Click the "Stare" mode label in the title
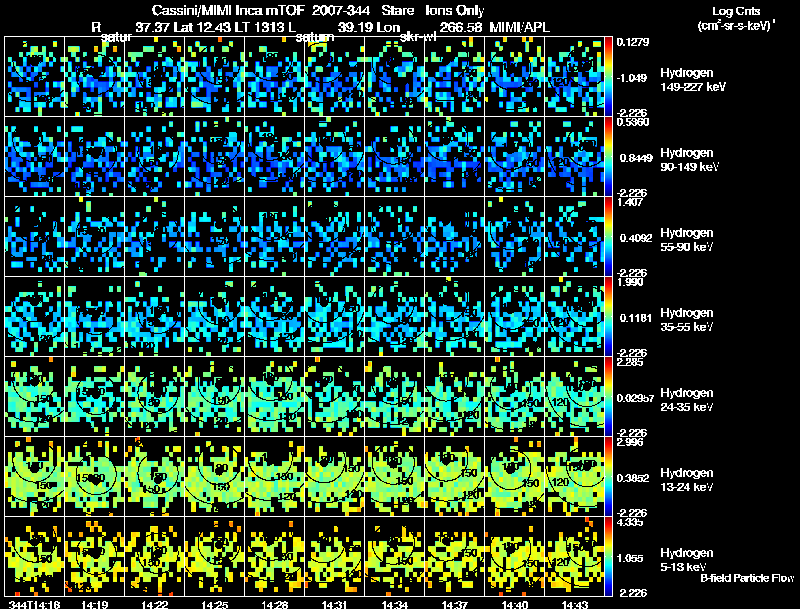Screen dimensions: 800x609 [397, 10]
